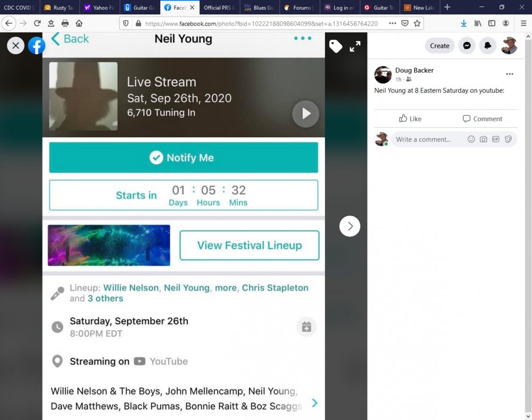Click the post audience friends icon
Viewport: 532px width, 420px height.
click(409, 79)
